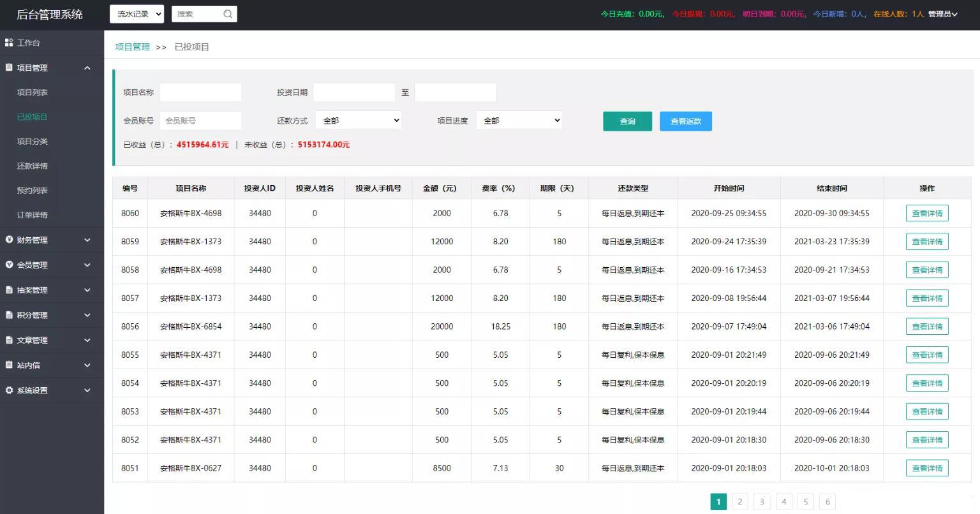The width and height of the screenshot is (980, 514).
Task: Click rate 7.13 in row 8051
Action: click(501, 468)
